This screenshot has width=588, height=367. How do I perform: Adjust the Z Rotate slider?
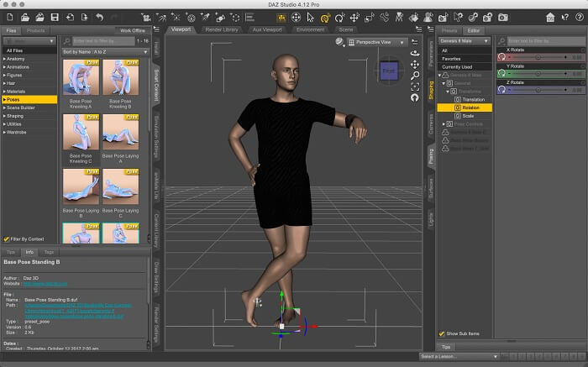pyautogui.click(x=538, y=90)
